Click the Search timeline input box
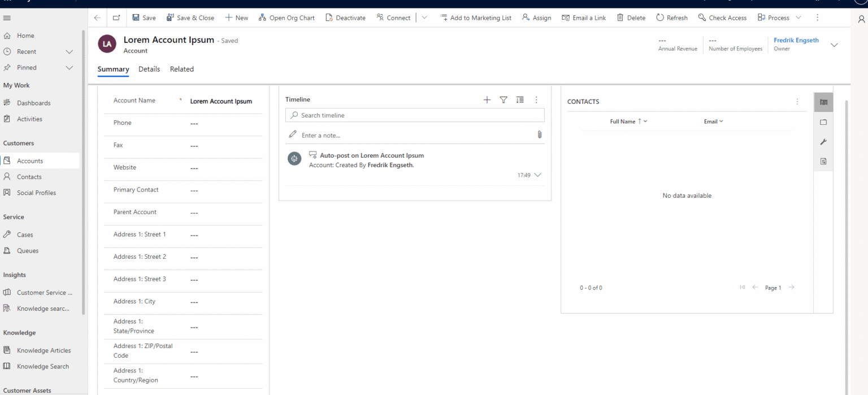This screenshot has width=868, height=395. coord(415,115)
